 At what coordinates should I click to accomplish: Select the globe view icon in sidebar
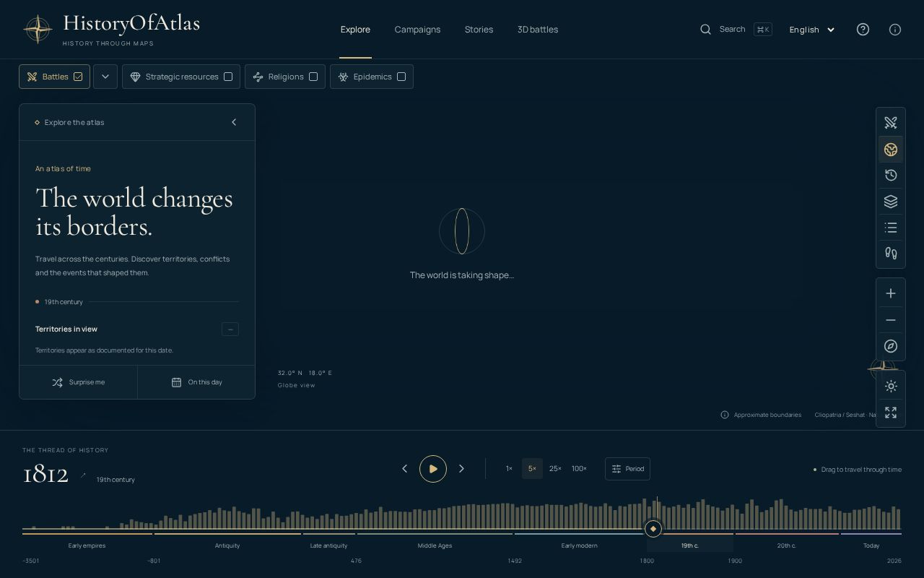point(891,150)
